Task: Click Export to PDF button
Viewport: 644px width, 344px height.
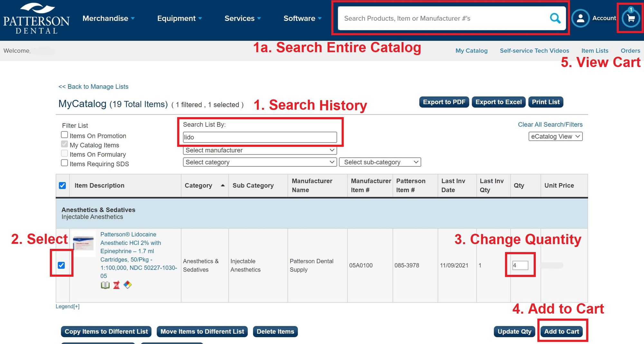Action: tap(444, 102)
